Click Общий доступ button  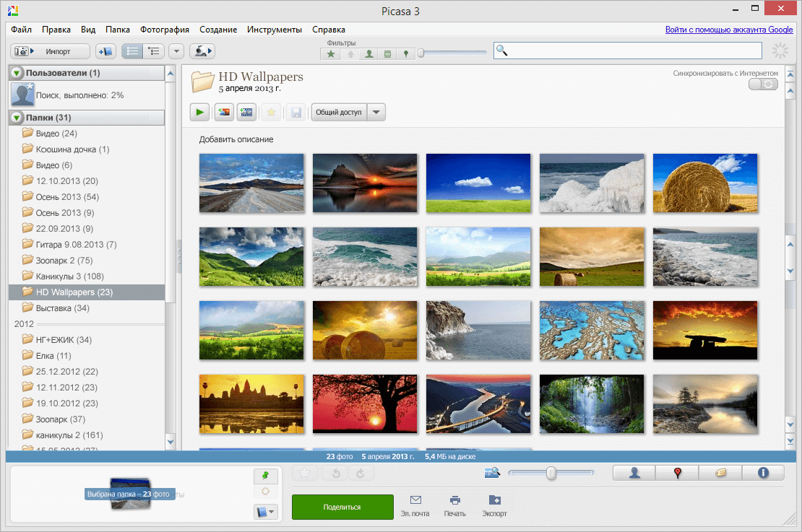(339, 112)
